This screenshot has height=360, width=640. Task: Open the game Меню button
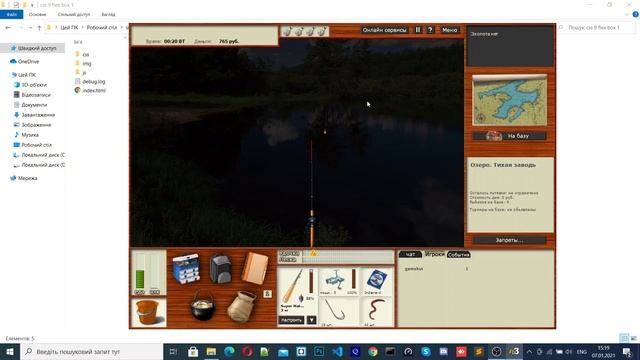tap(450, 30)
